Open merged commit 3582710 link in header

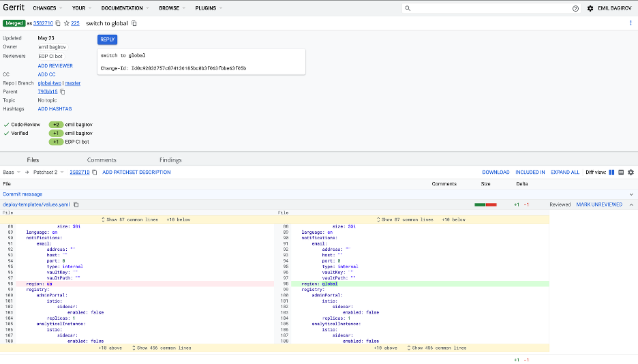[x=43, y=24]
